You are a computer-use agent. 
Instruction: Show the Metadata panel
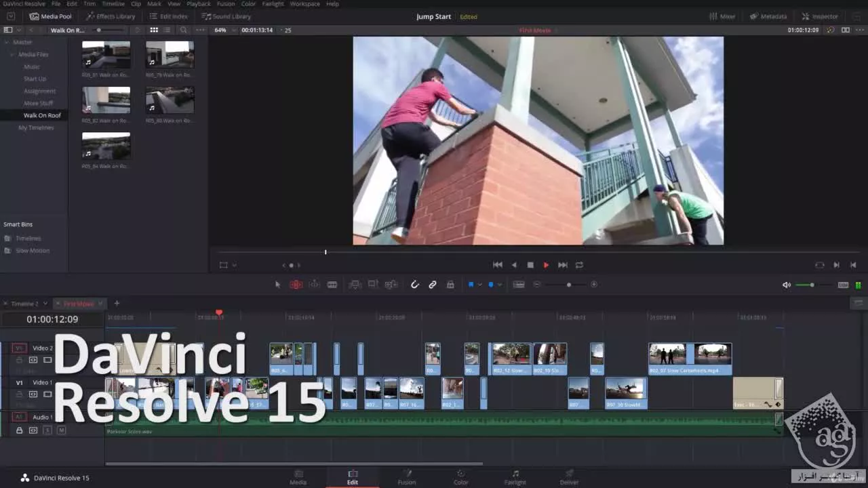(767, 16)
